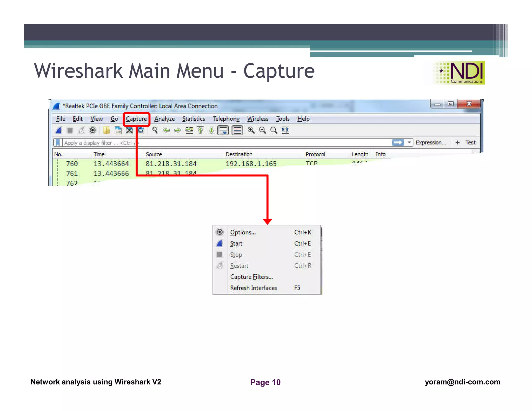532x411 pixels.
Task: Open the display filter bookmark menu
Action: (58, 143)
